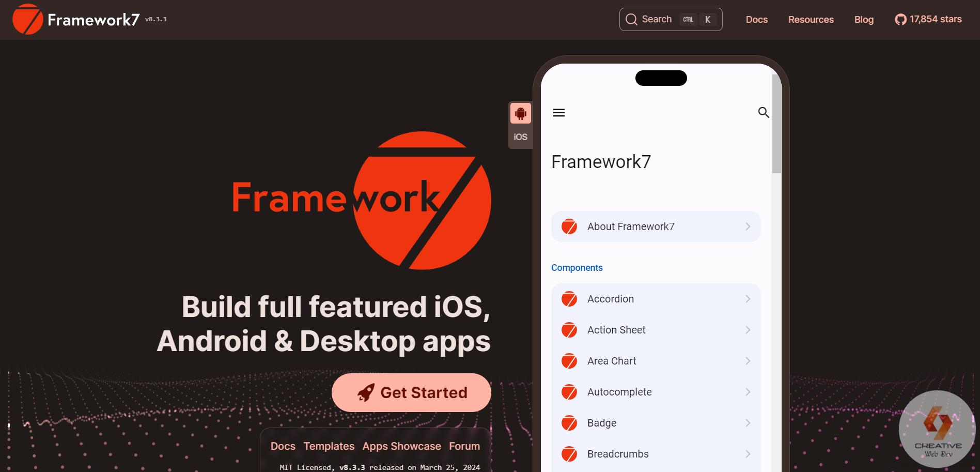The height and width of the screenshot is (472, 980).
Task: Select the Area Chart list label
Action: 612,361
